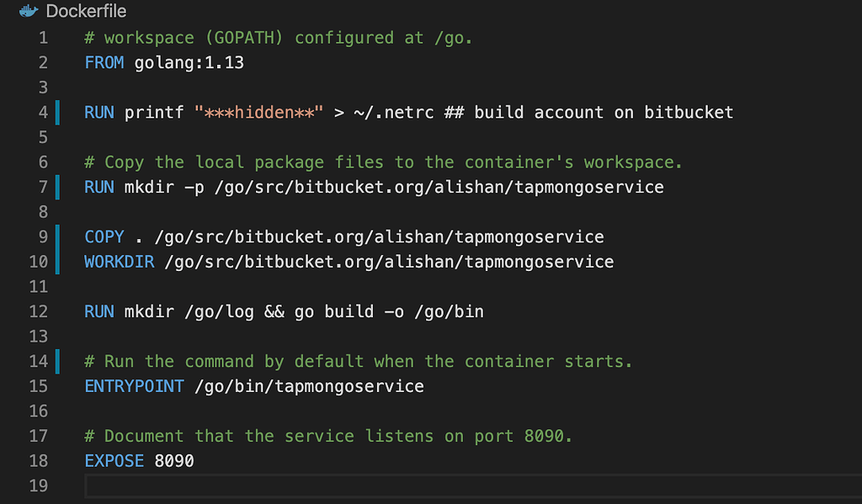This screenshot has width=862, height=504.
Task: Click the WORKDIR instruction keyword
Action: click(120, 262)
